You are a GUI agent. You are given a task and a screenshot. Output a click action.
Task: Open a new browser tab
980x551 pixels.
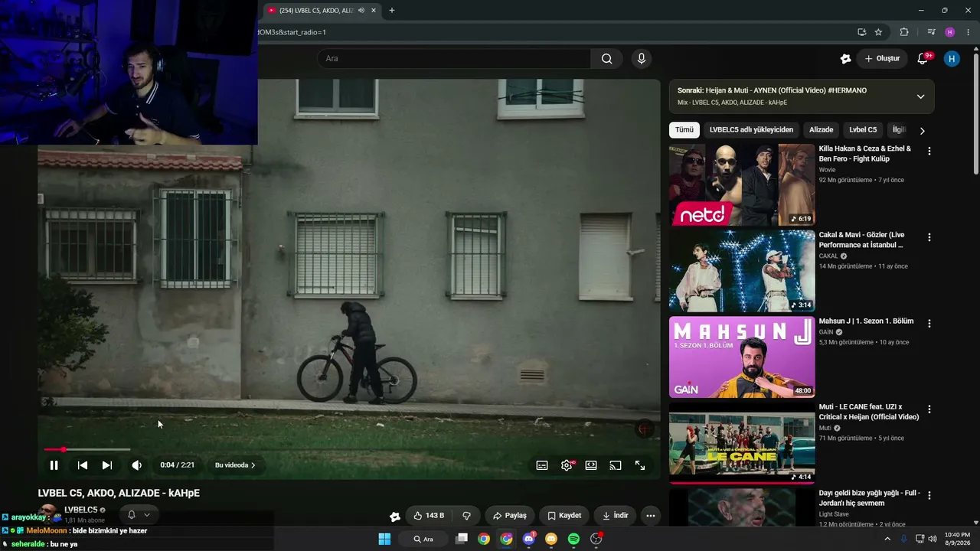point(392,11)
